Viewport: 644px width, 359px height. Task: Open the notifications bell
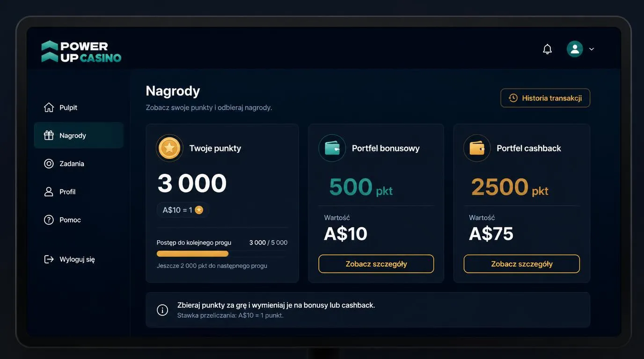[547, 49]
